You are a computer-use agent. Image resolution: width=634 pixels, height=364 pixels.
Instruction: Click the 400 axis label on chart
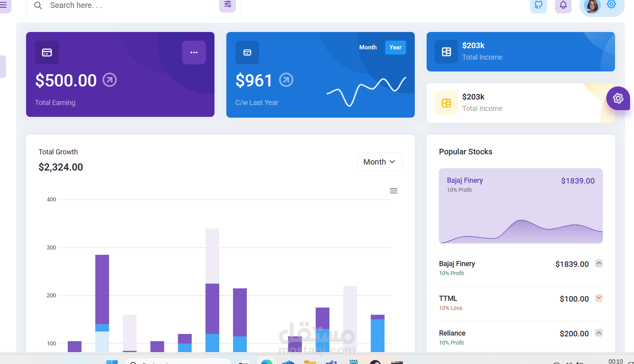51,199
